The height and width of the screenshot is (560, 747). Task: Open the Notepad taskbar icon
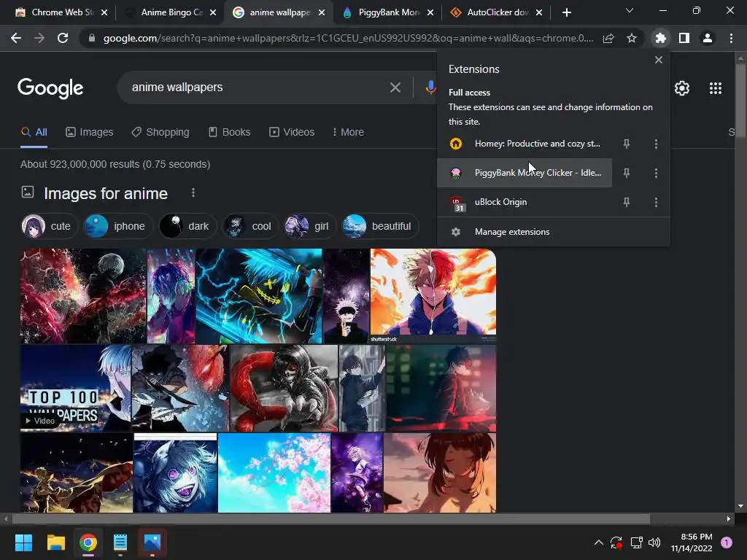click(120, 542)
